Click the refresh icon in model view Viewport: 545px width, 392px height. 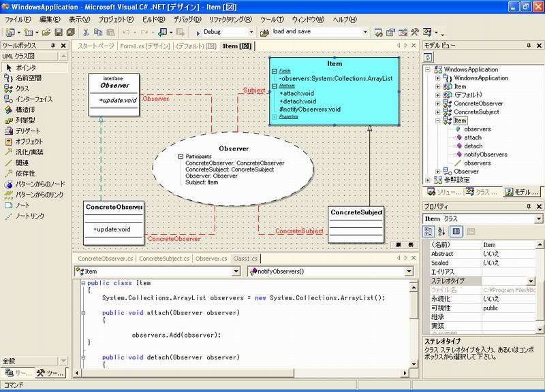pos(428,57)
